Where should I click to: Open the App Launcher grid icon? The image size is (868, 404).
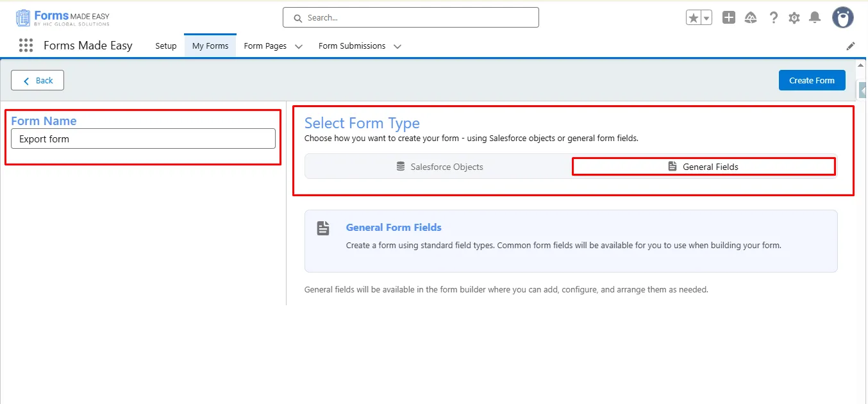26,46
